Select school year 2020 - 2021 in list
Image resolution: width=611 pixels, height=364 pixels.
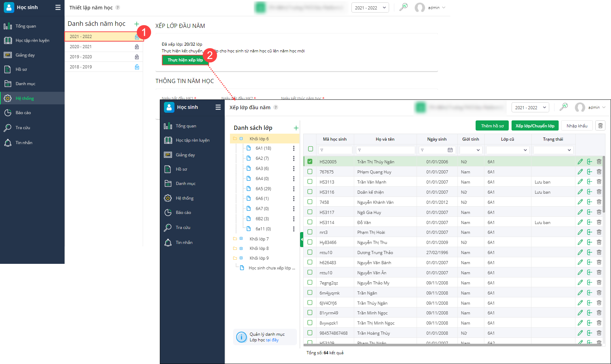(x=104, y=47)
